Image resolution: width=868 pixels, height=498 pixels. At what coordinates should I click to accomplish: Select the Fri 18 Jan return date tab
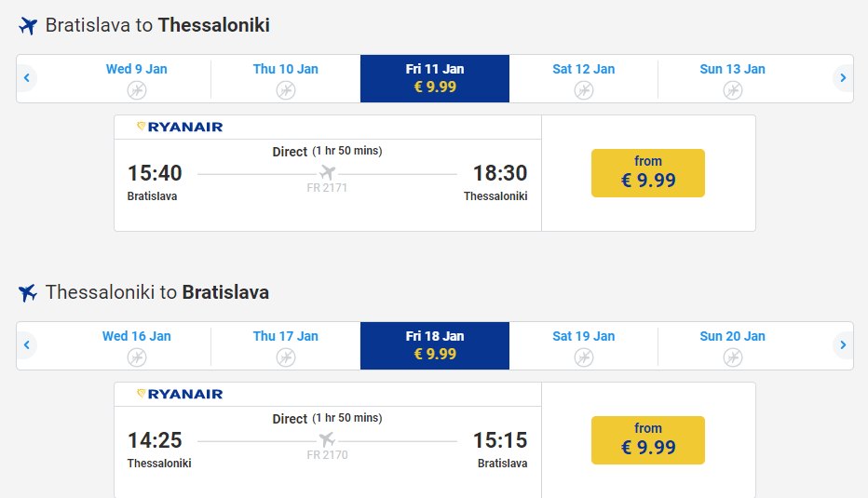pyautogui.click(x=435, y=345)
